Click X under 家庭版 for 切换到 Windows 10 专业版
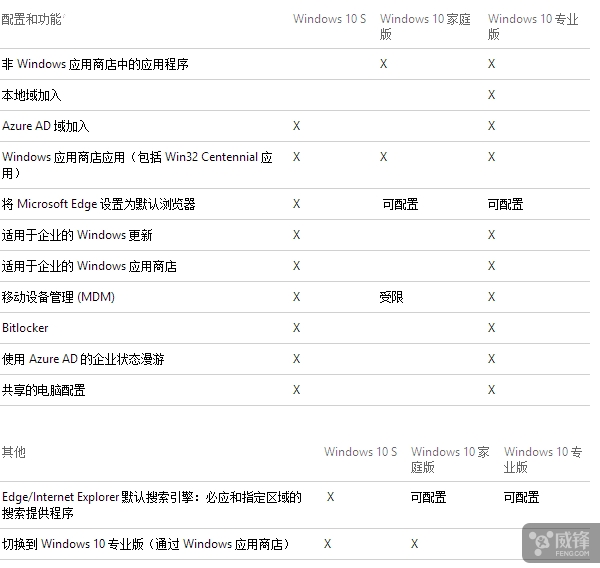 pyautogui.click(x=414, y=544)
